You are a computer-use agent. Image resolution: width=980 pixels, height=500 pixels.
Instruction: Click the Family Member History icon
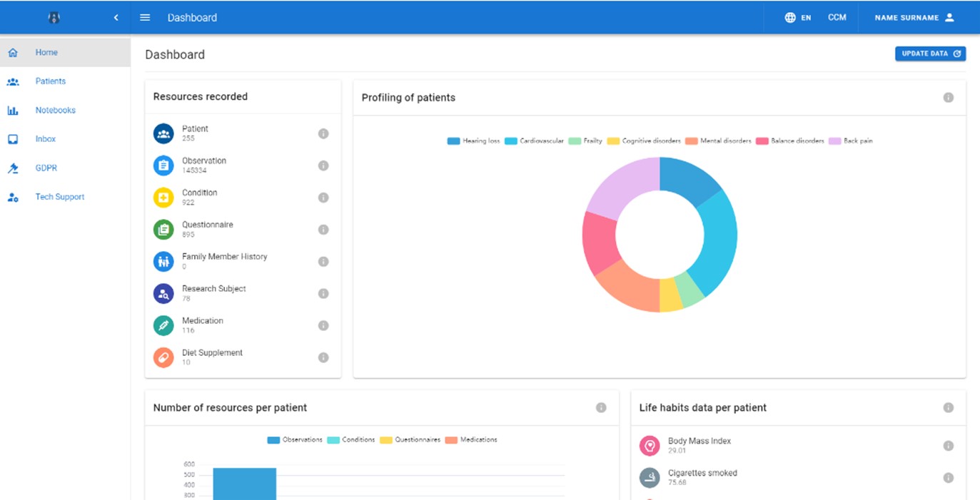163,261
